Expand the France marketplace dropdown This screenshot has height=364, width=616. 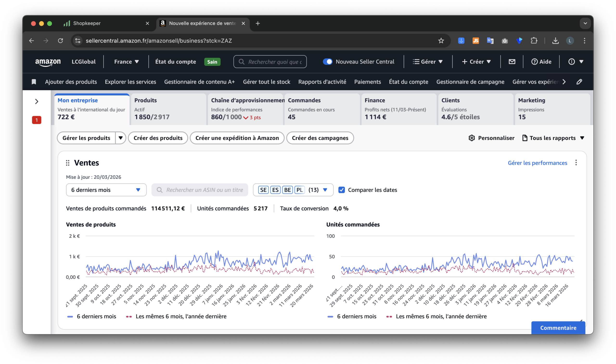pyautogui.click(x=126, y=62)
